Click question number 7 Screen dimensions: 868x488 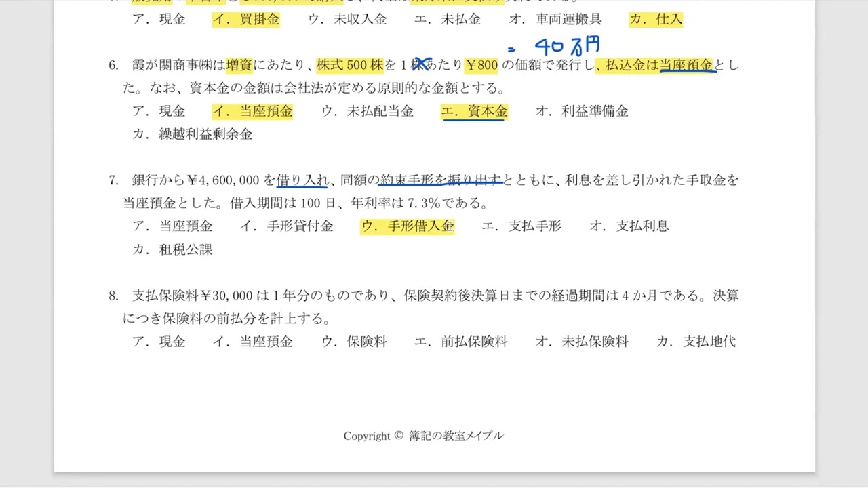coord(114,180)
